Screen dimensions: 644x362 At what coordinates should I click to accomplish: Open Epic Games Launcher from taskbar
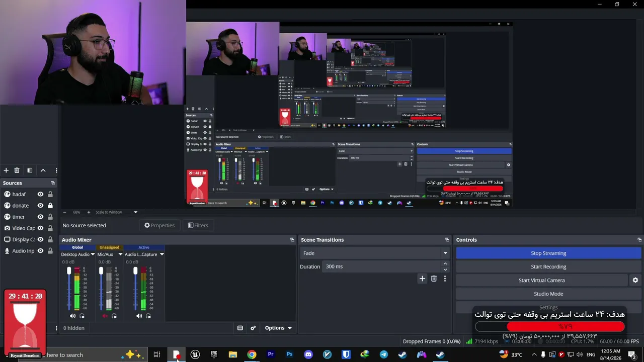click(x=214, y=354)
